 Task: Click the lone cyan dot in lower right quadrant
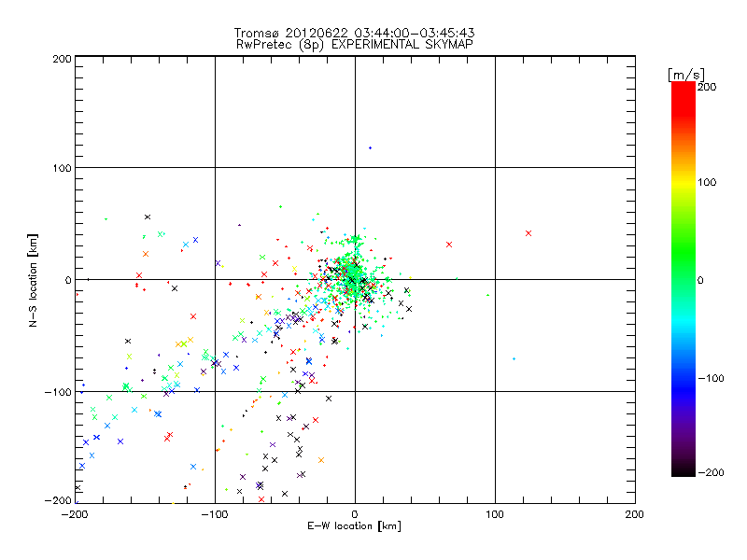514,358
